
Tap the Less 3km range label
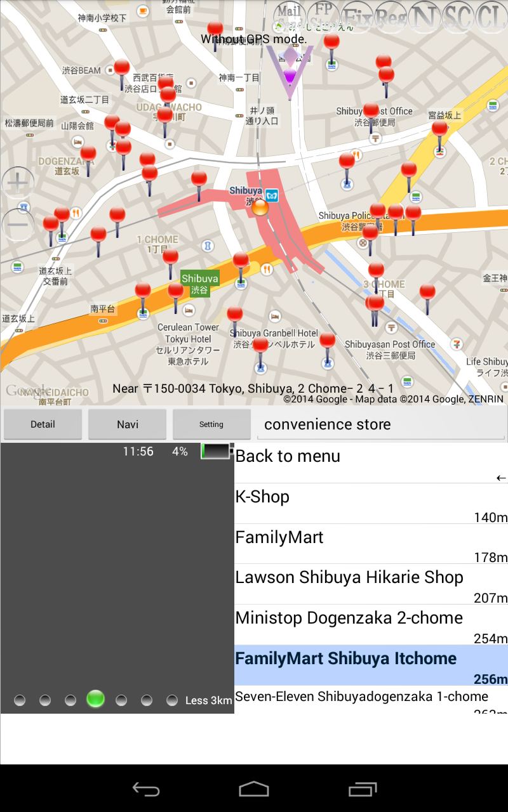[x=209, y=700]
